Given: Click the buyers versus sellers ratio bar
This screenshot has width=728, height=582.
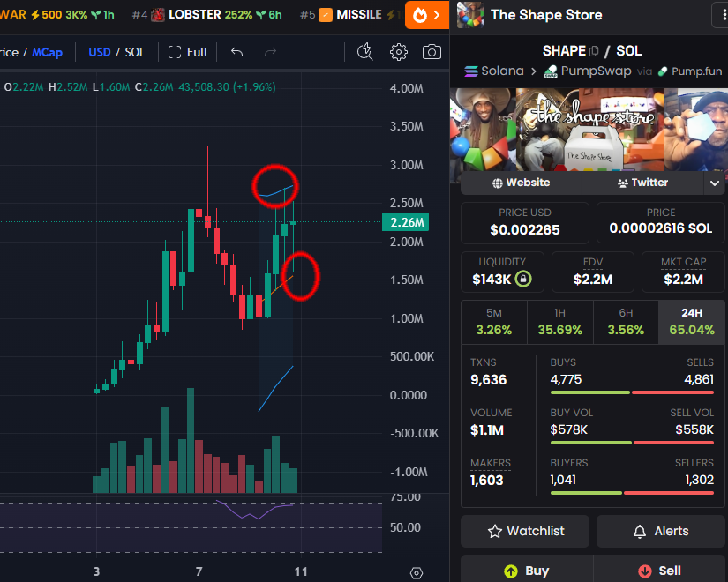Looking at the screenshot, I should point(632,493).
